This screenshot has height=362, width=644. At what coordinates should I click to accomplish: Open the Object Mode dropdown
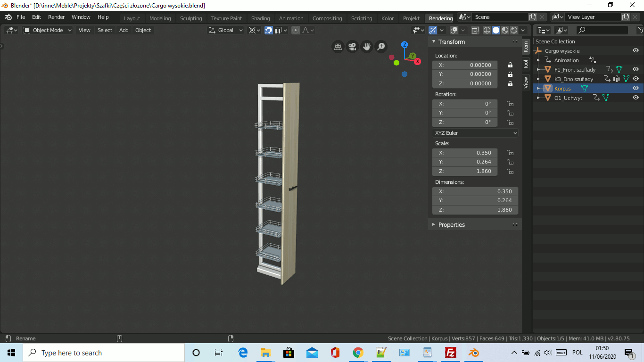pyautogui.click(x=48, y=30)
